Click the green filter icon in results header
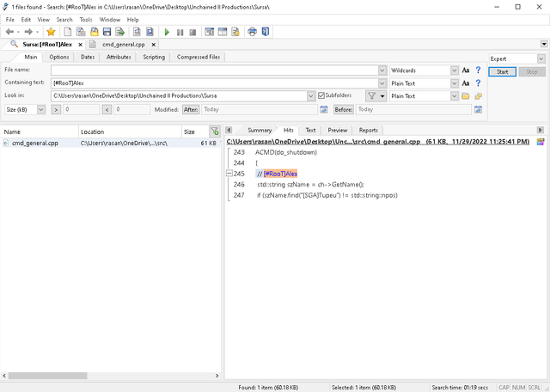Viewport: 550px width, 392px height. [215, 132]
